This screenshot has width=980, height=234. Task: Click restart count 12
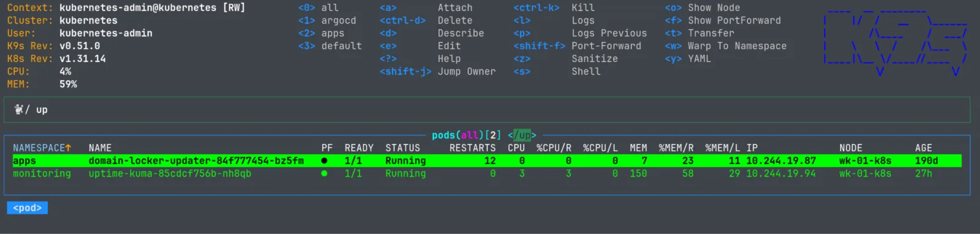490,160
